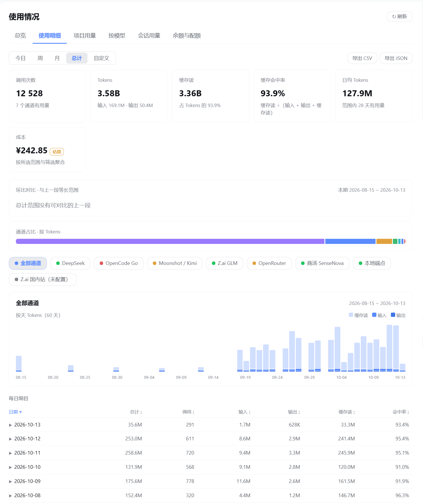Filter by 本地端点 channel
The image size is (423, 504).
coord(372,263)
